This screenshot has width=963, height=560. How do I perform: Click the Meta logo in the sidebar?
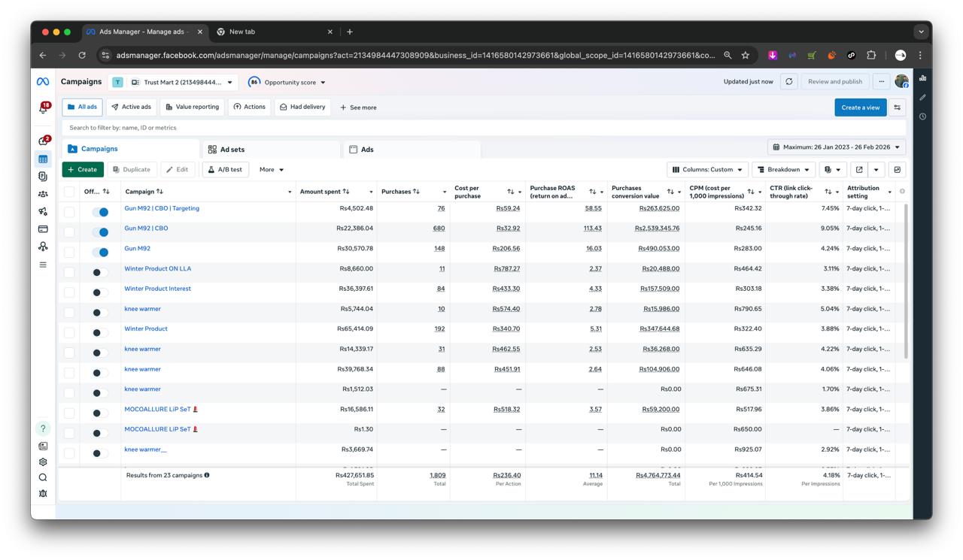point(42,80)
